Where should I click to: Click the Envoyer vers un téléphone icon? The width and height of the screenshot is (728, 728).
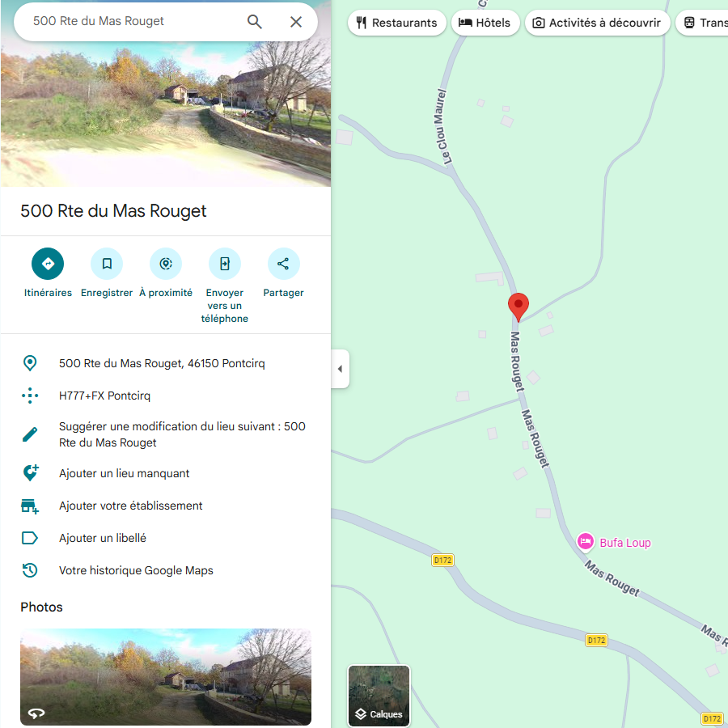point(225,264)
